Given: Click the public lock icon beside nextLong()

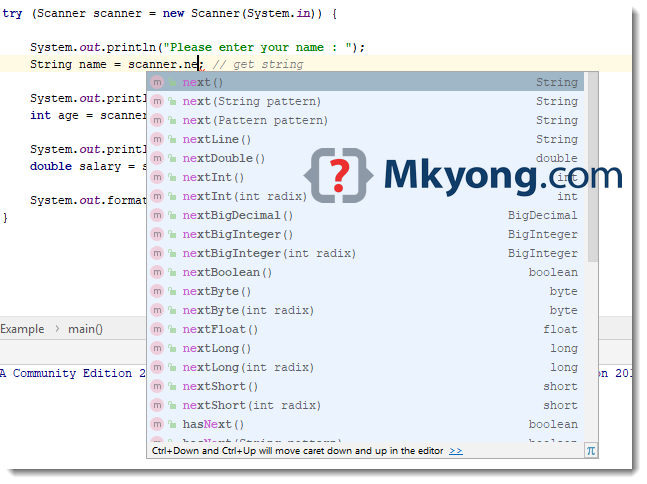Looking at the screenshot, I should tap(172, 348).
